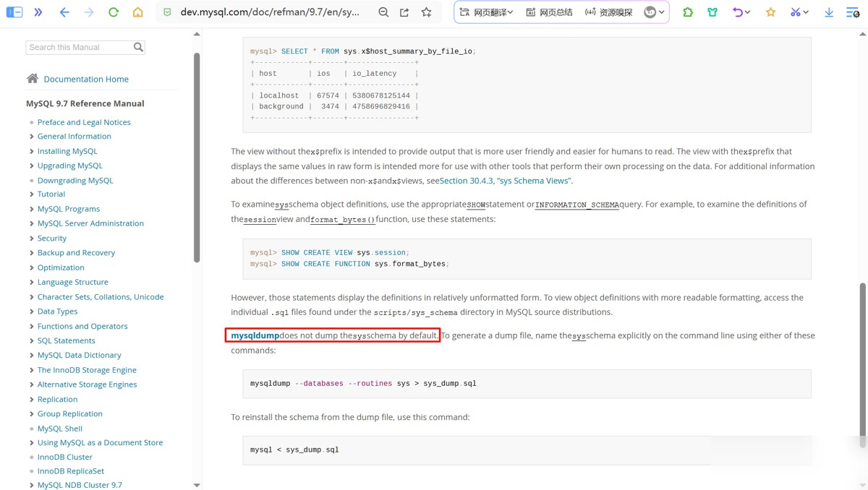Image resolution: width=868 pixels, height=490 pixels.
Task: Follow the Section 30.4.3 sys Schema Views link
Action: coord(506,181)
